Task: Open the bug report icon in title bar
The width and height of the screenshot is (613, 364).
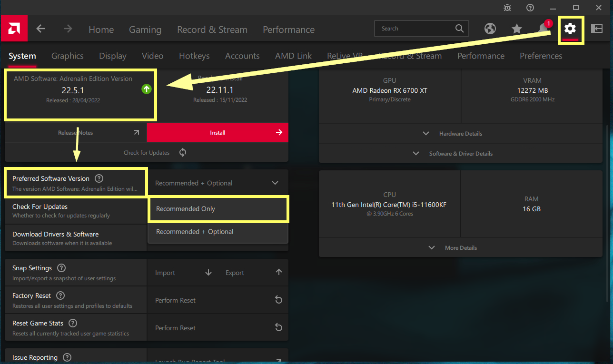Action: coord(507,8)
